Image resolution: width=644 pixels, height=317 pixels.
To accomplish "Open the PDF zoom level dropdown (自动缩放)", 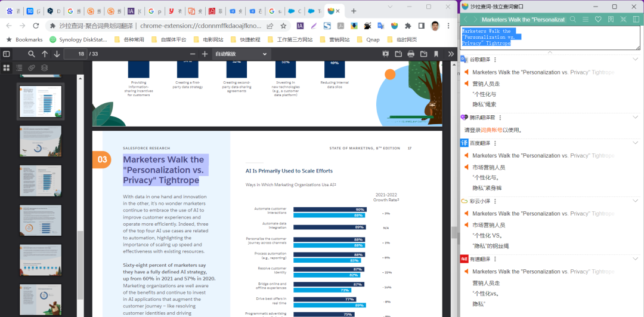I will (241, 54).
